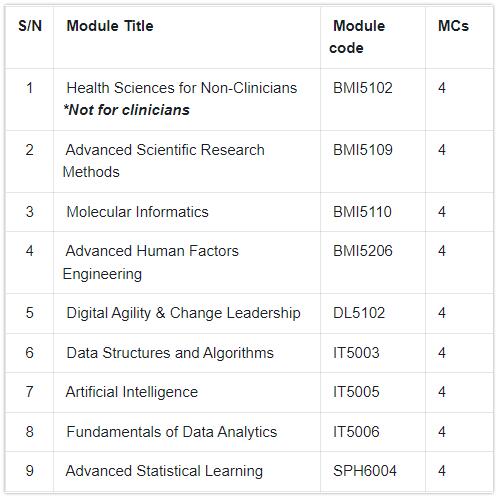Select module code SPH6004

coord(365,471)
